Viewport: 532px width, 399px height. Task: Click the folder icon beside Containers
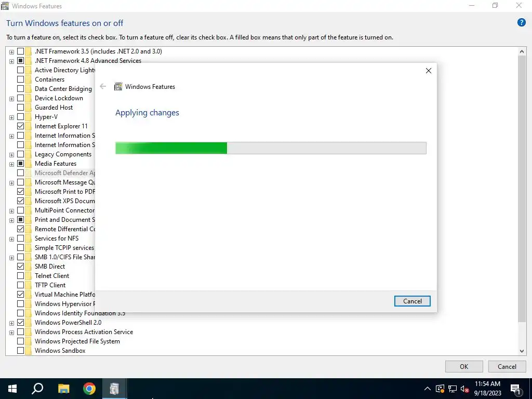(x=28, y=79)
